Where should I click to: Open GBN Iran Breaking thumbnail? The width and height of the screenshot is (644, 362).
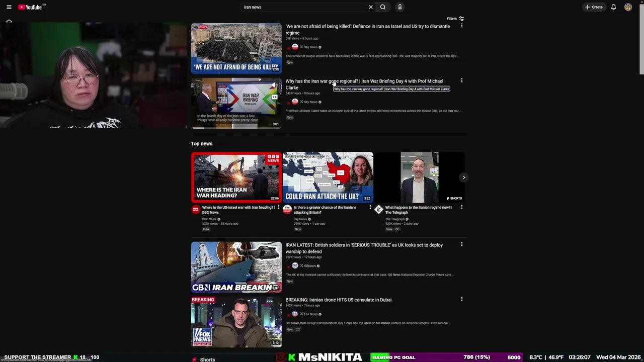(236, 267)
